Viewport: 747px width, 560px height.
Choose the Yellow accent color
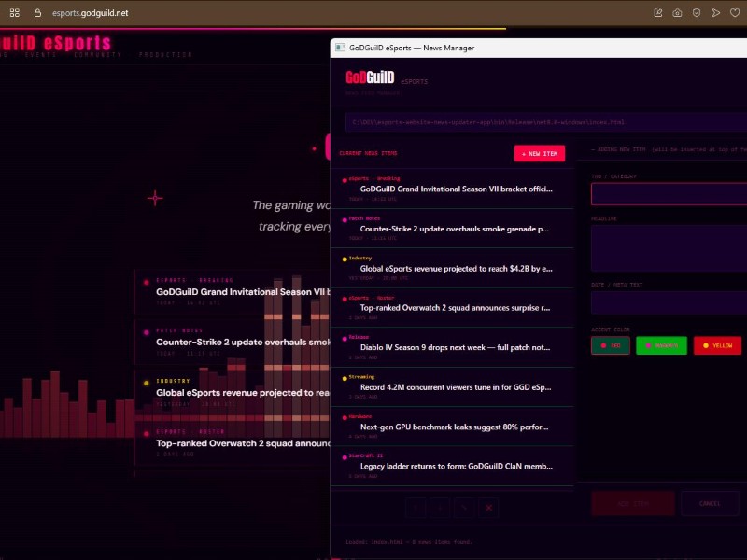tap(717, 345)
